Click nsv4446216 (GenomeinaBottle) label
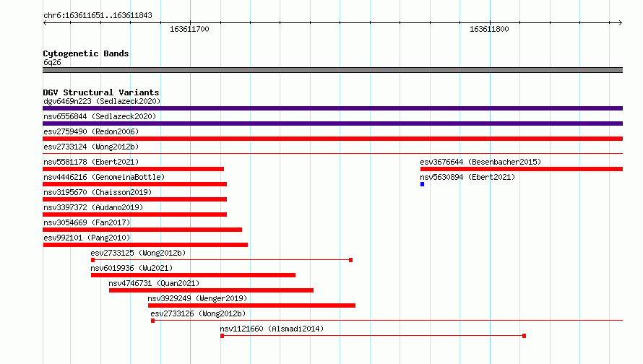Image resolution: width=643 pixels, height=364 pixels. 104,177
